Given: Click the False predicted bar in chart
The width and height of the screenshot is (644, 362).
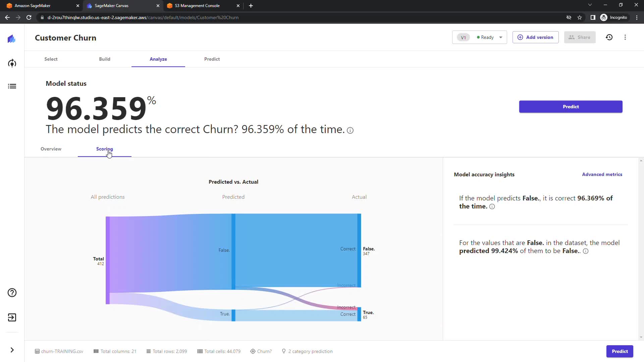Looking at the screenshot, I should pyautogui.click(x=233, y=251).
